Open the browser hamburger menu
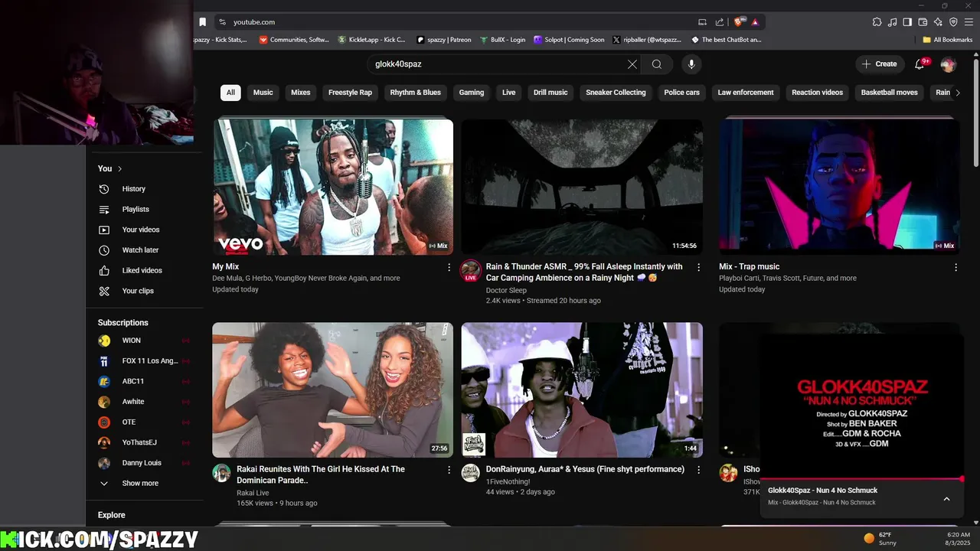 969,22
